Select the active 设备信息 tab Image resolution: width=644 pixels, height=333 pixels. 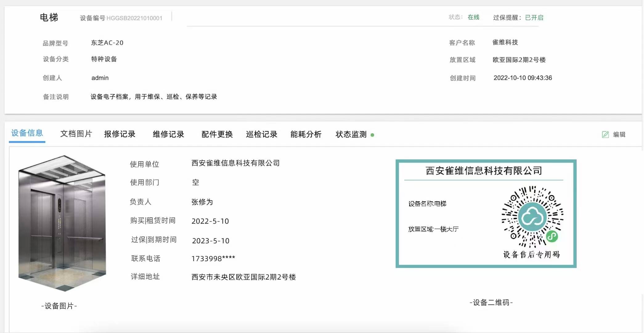[x=27, y=133]
